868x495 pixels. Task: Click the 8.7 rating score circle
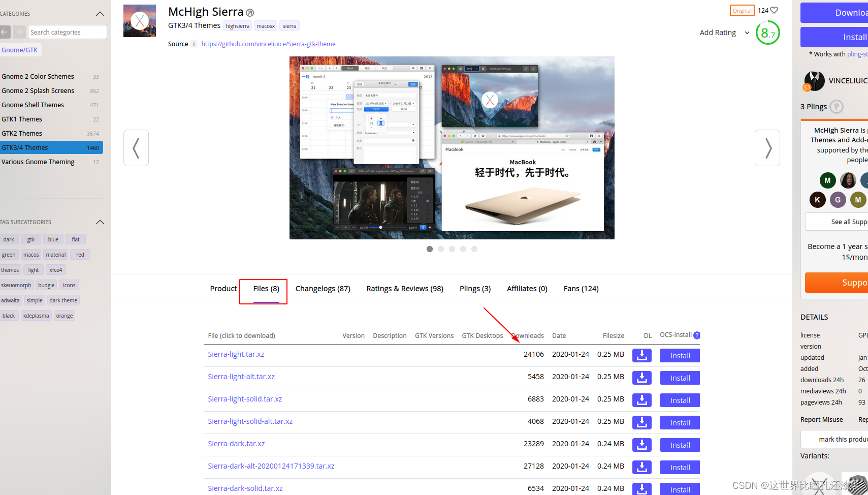point(767,33)
